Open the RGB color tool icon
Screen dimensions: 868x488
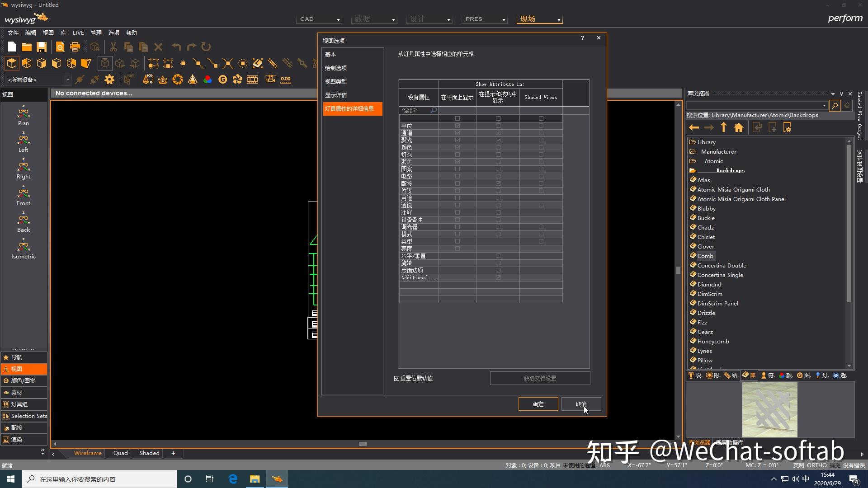[x=208, y=80]
